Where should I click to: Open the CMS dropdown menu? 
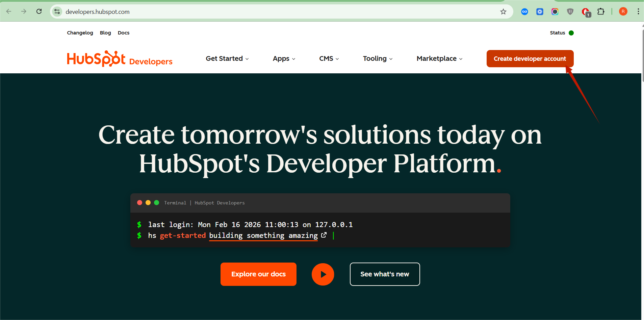tap(329, 58)
